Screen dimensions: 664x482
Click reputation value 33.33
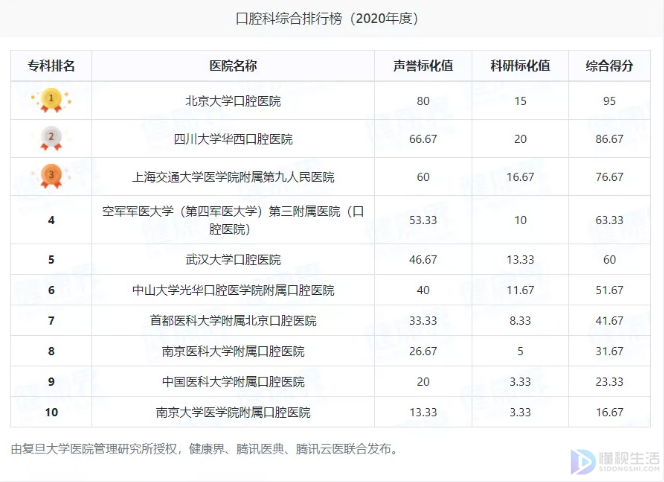(x=423, y=321)
